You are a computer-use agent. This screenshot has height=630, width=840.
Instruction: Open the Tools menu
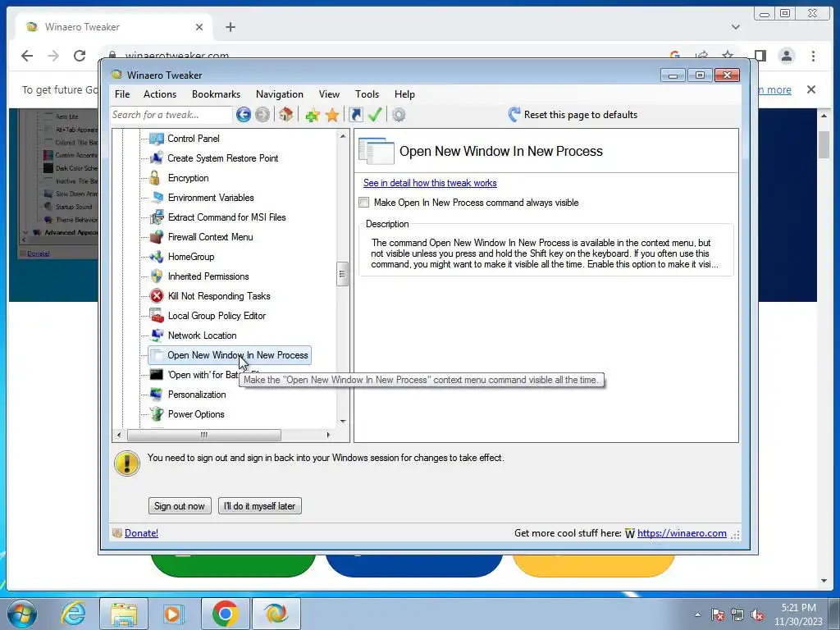(367, 94)
